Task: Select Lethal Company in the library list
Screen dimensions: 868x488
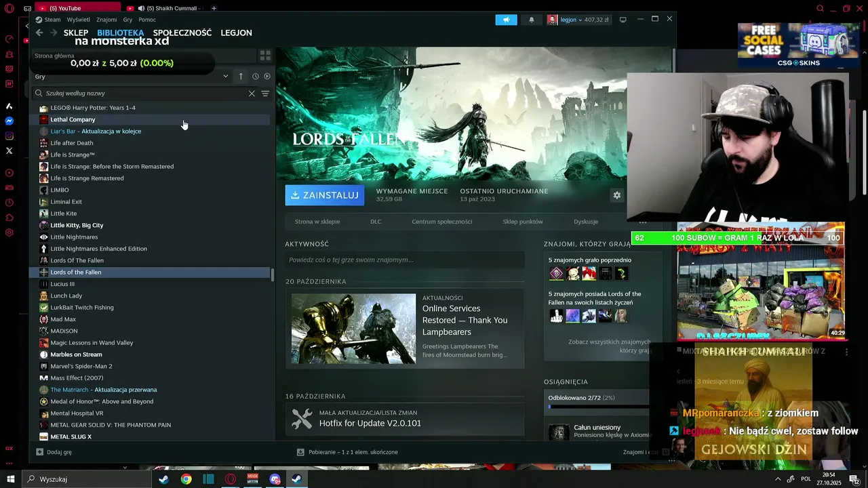Action: 149,119
